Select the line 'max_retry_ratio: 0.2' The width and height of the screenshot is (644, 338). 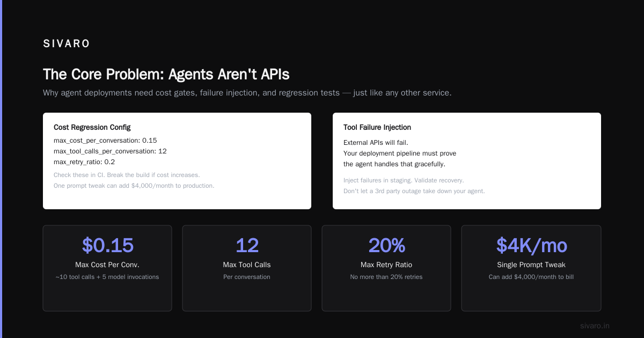pyautogui.click(x=84, y=162)
